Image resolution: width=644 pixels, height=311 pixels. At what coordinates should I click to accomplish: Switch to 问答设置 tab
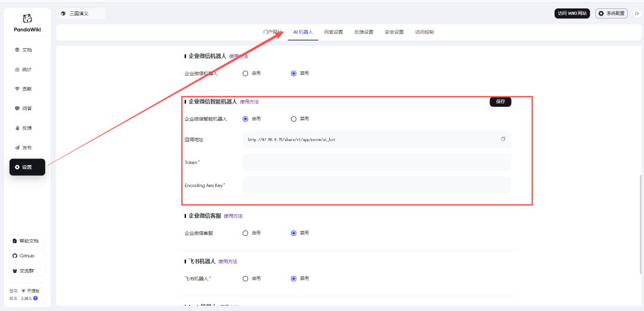333,32
